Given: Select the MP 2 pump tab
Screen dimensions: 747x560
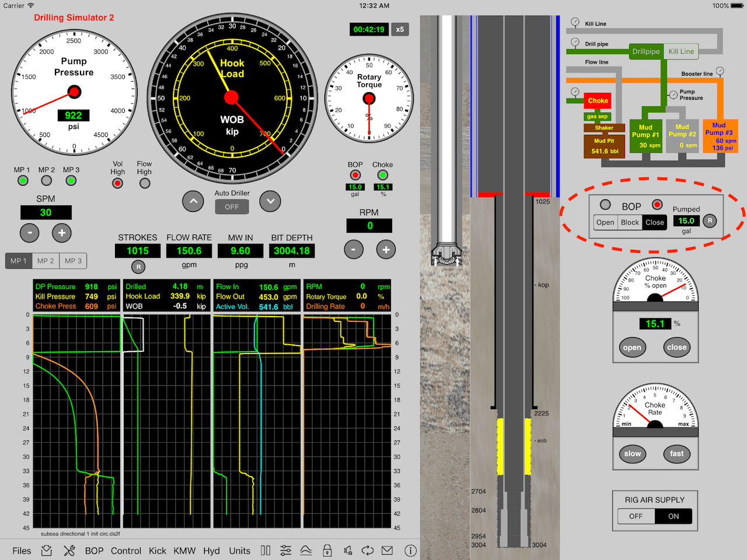Looking at the screenshot, I should point(46,261).
